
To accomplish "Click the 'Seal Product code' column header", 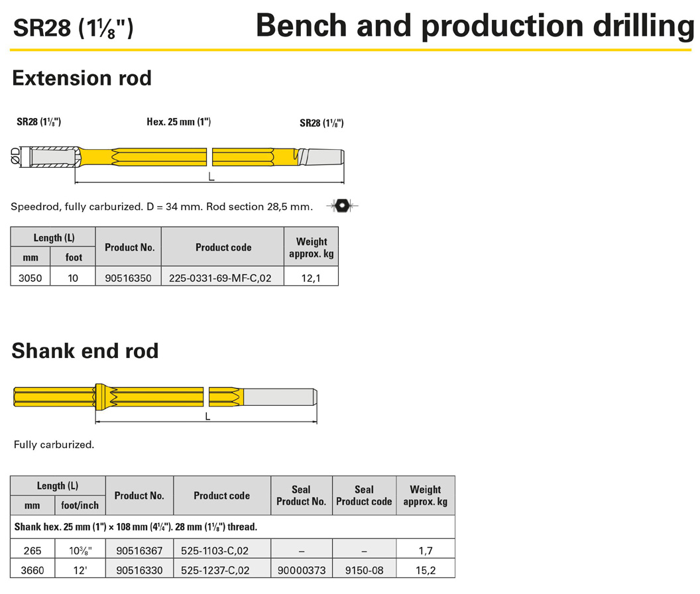I will coord(365,495).
